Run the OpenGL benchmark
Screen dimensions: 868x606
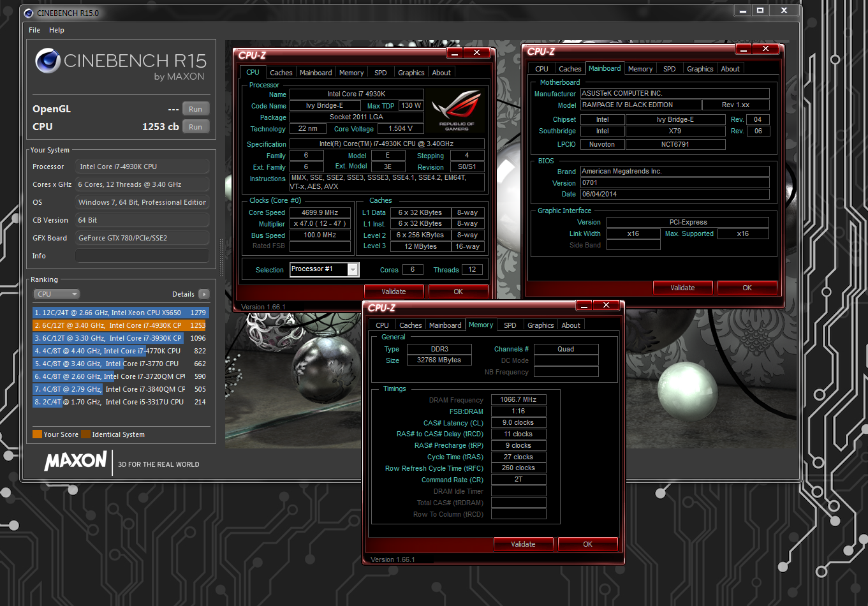pos(196,109)
